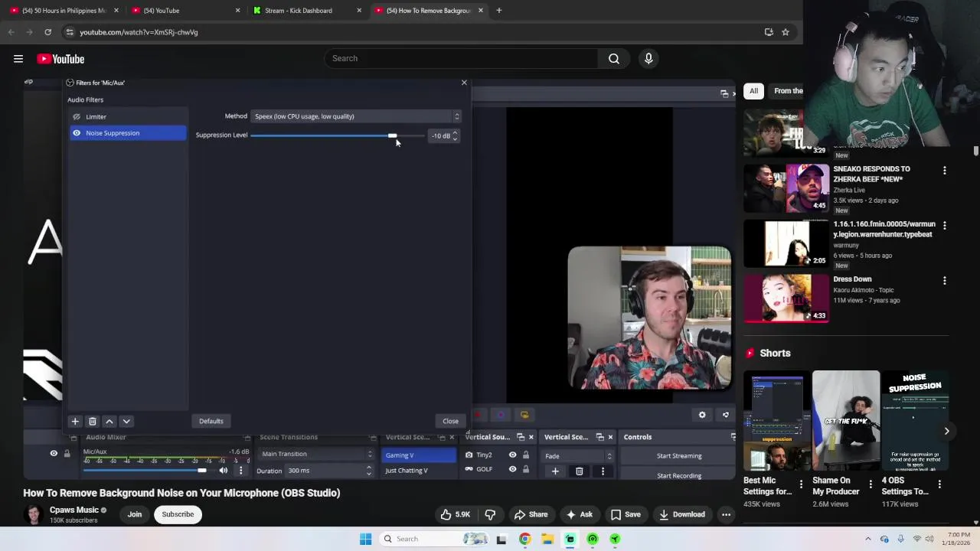Show hidden system tray icons
Screen dimensions: 980x551
point(867,539)
